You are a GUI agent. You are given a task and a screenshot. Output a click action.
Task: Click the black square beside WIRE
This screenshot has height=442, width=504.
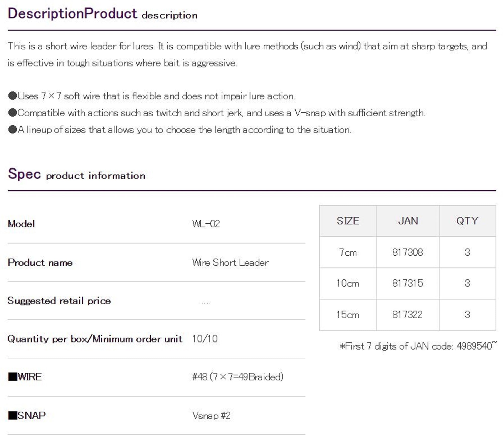tap(13, 377)
